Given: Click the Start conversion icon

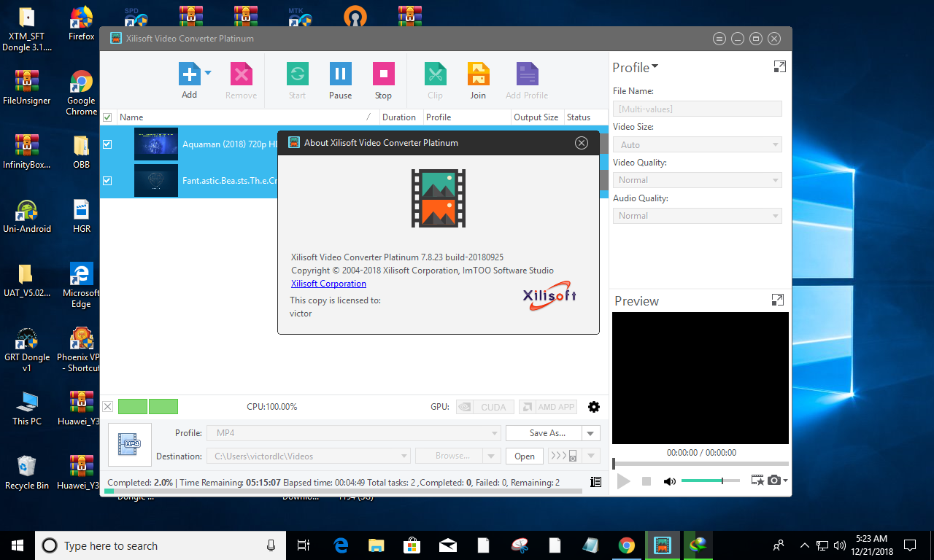Looking at the screenshot, I should pyautogui.click(x=297, y=74).
